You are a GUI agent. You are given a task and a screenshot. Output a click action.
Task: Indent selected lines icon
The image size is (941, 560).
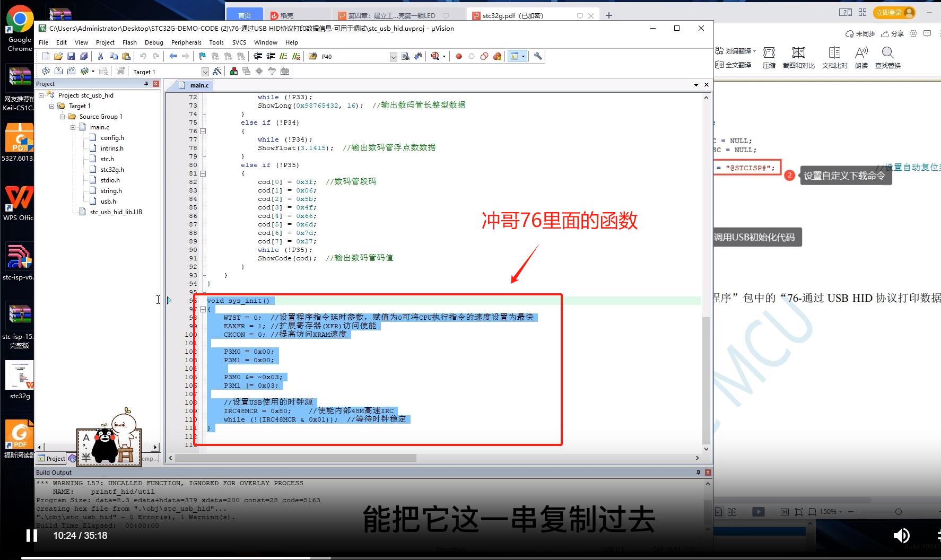coord(258,56)
